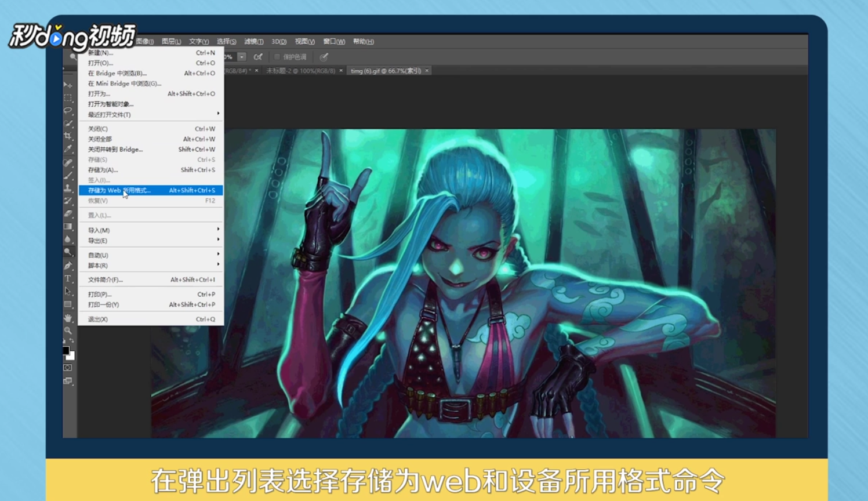Select the Move tool
Image resolution: width=868 pixels, height=501 pixels.
(68, 85)
